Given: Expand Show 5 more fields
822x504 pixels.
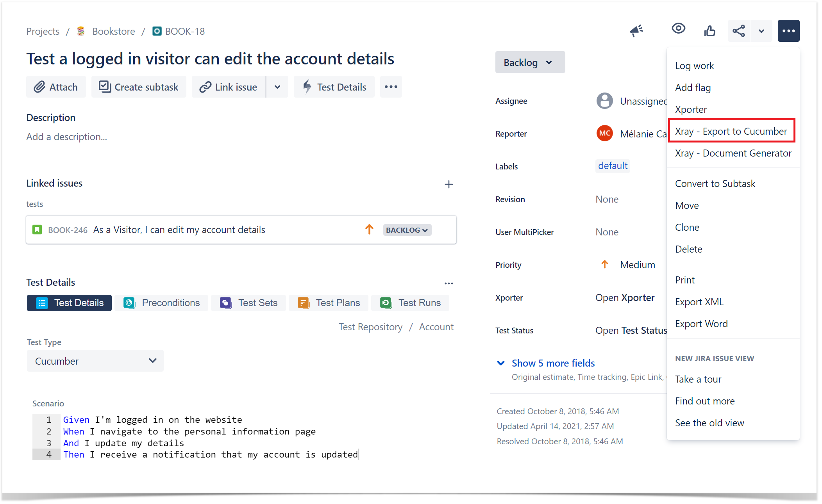Looking at the screenshot, I should tap(546, 363).
